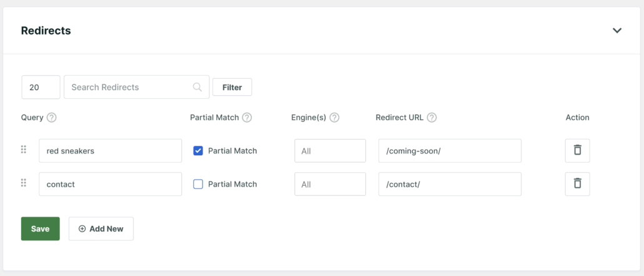644x276 pixels.
Task: Grab the drag handle for red sneakers row
Action: click(x=23, y=150)
